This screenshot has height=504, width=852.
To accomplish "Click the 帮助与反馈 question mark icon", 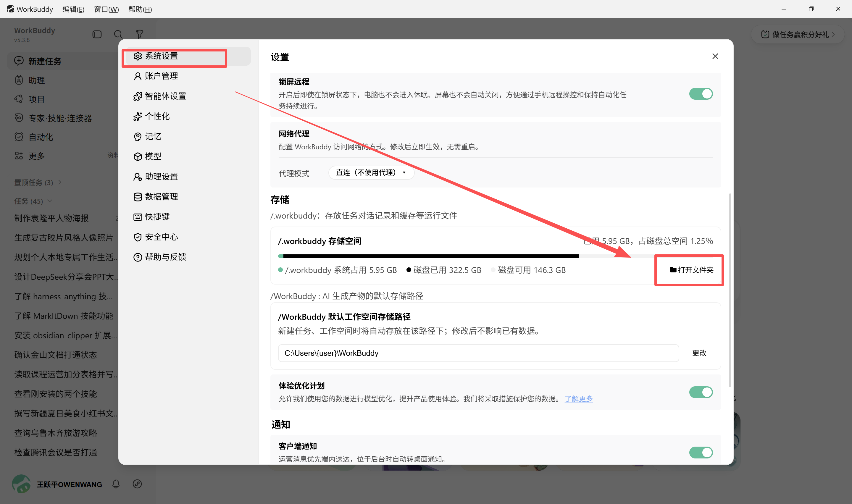I will tap(138, 257).
